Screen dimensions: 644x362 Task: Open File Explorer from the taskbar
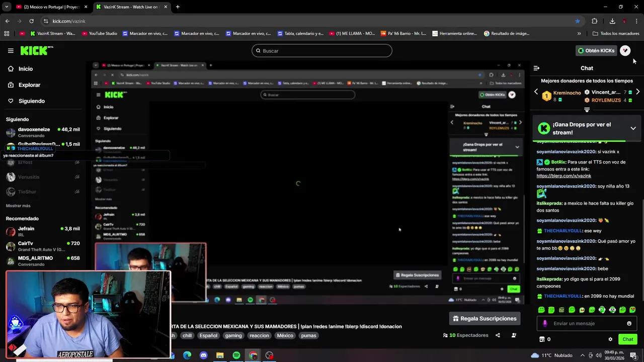click(x=220, y=355)
